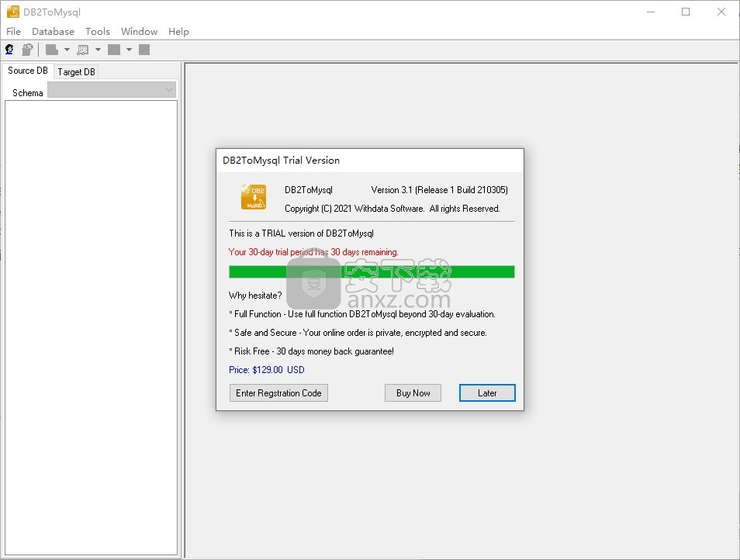Open the Tools menu
Screen dimensions: 740x560
[x=97, y=32]
